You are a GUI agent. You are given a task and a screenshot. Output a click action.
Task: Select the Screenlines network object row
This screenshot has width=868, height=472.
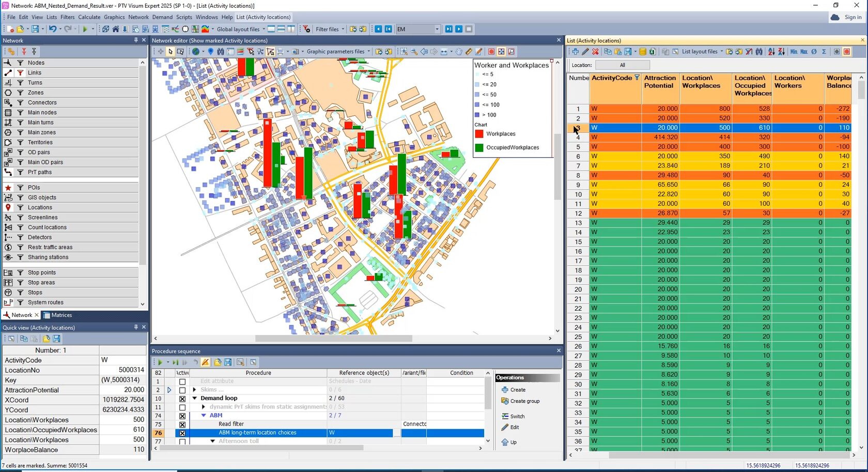click(x=42, y=218)
